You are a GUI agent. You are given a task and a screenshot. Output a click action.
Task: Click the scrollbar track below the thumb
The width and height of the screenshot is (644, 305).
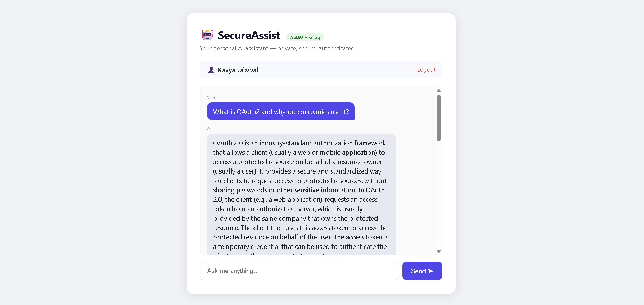(x=439, y=195)
